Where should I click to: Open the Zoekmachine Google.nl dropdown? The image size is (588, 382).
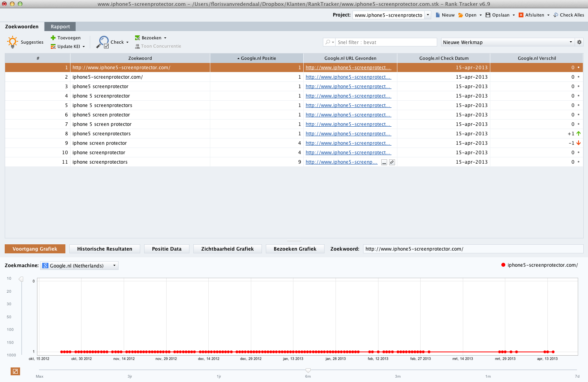coord(115,266)
